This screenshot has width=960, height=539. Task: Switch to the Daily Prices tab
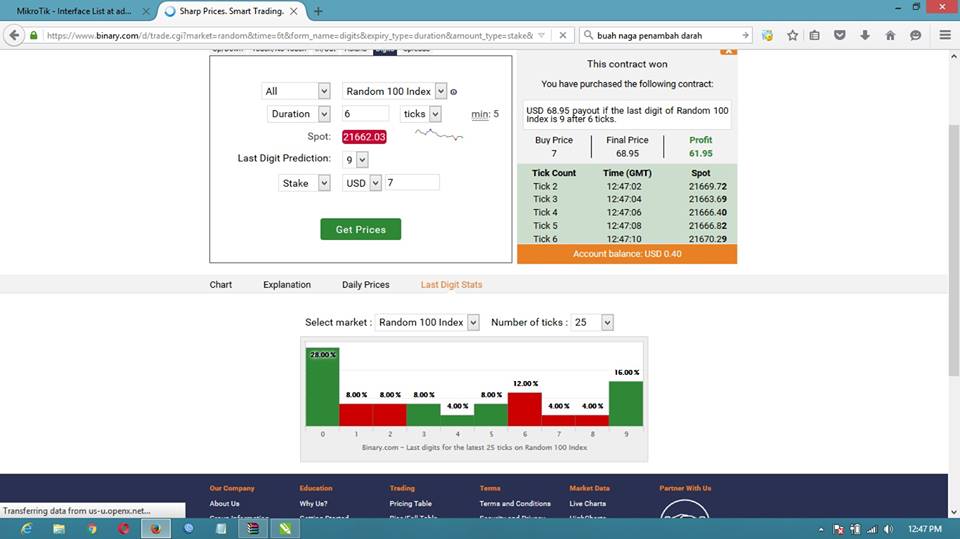(366, 285)
